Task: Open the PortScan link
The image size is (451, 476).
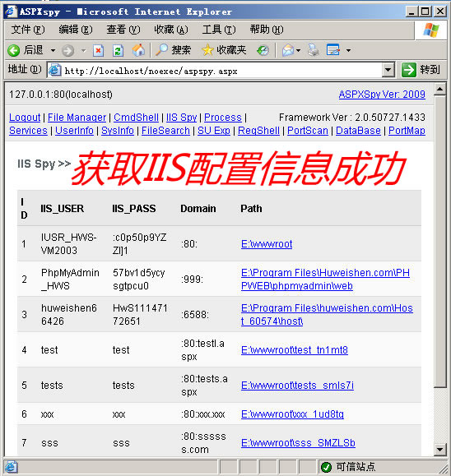Action: (x=308, y=131)
